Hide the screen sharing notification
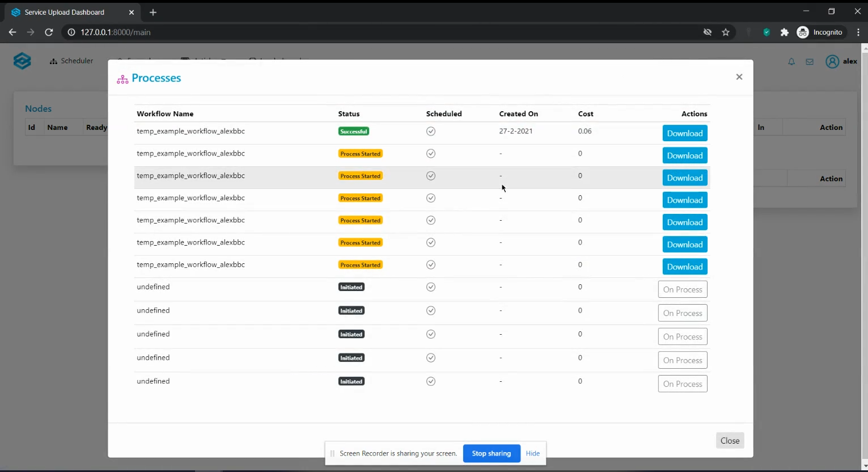 tap(532, 454)
